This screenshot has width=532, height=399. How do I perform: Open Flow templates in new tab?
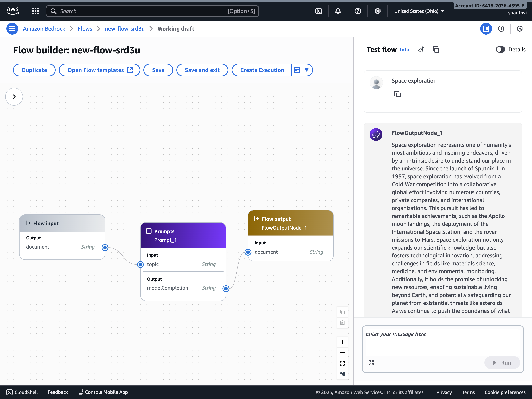pos(100,70)
